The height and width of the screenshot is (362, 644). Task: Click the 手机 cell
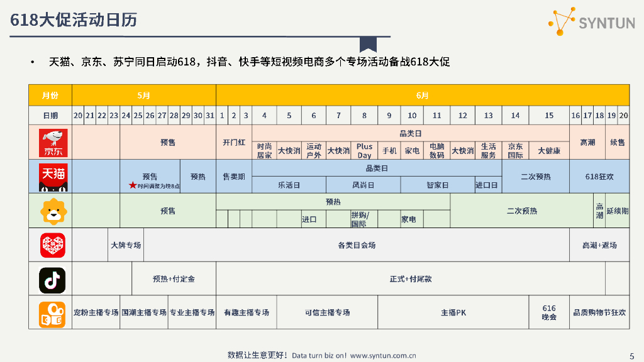(389, 151)
